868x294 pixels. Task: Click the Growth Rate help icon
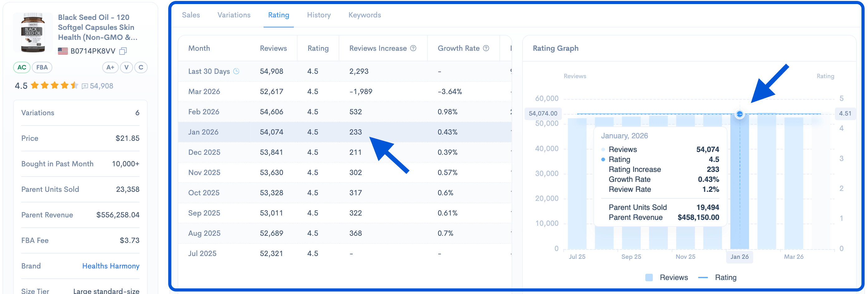[486, 48]
